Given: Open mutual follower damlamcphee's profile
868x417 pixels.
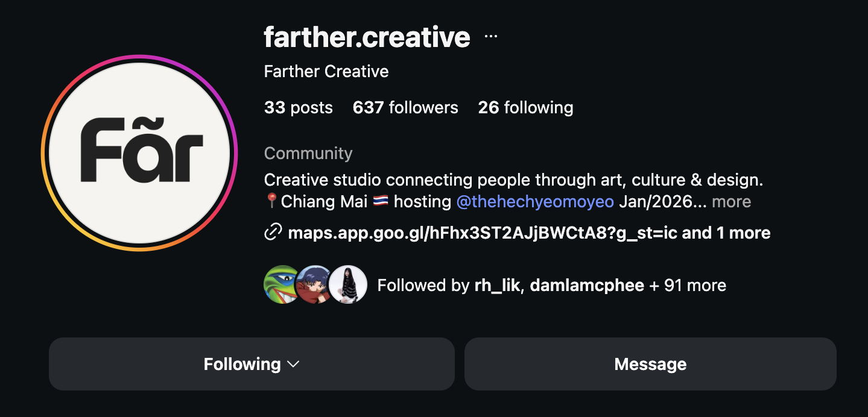Looking at the screenshot, I should click(587, 285).
